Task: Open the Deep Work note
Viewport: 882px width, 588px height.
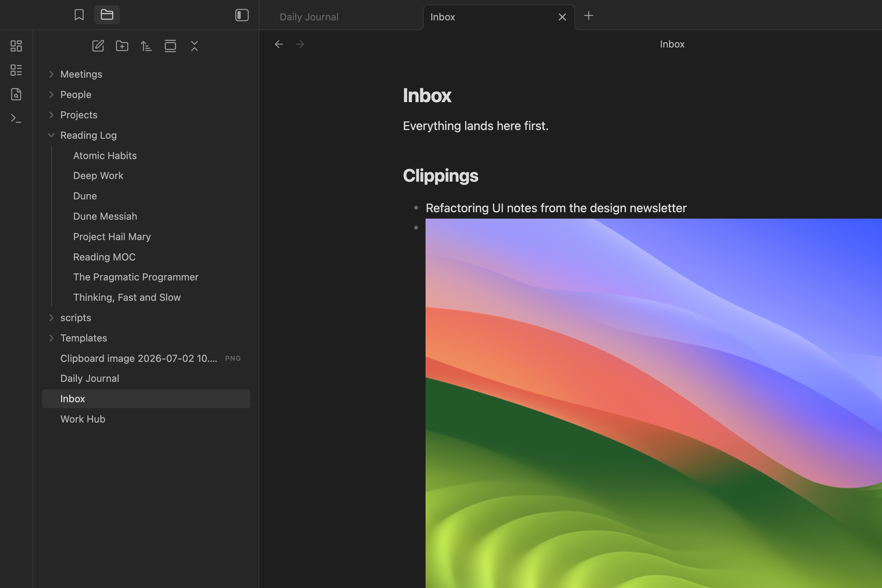Action: [x=153, y=176]
